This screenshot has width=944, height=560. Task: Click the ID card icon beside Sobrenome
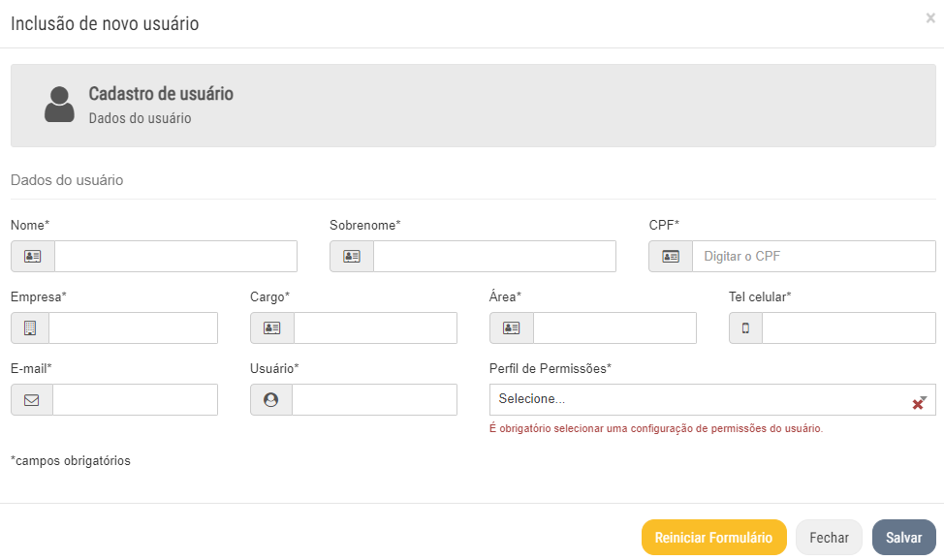(x=352, y=257)
